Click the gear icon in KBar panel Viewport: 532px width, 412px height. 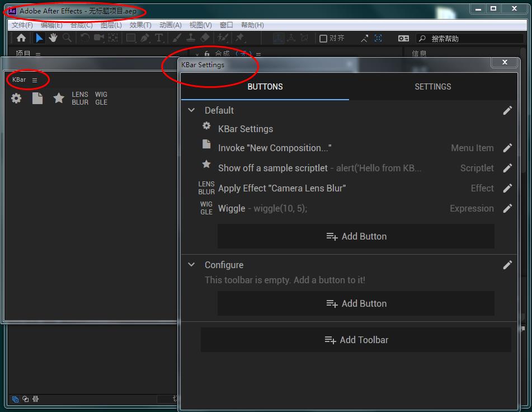coord(16,99)
